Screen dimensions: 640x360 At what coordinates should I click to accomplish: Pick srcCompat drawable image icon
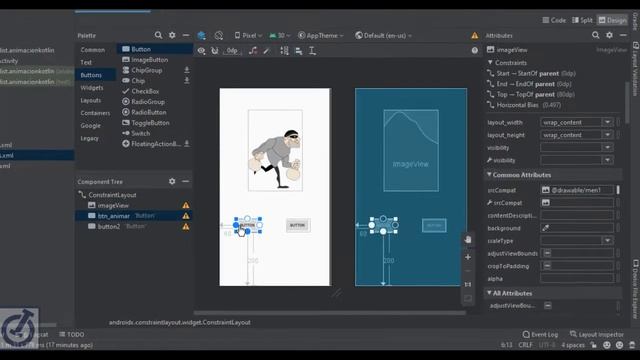tap(546, 190)
